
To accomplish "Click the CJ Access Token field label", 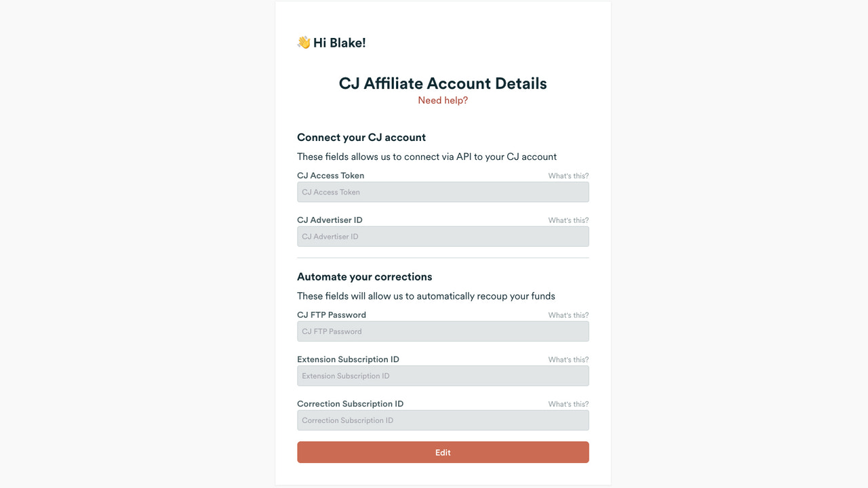I will coord(330,175).
